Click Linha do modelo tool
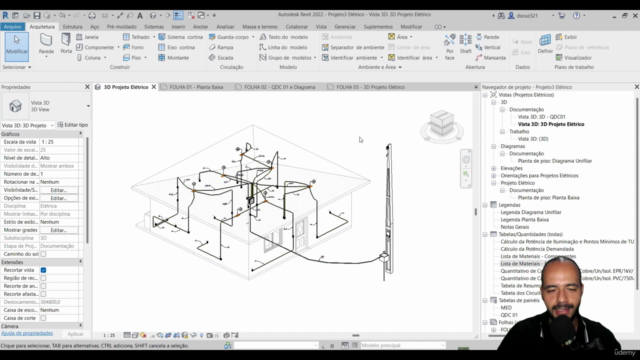 [283, 47]
